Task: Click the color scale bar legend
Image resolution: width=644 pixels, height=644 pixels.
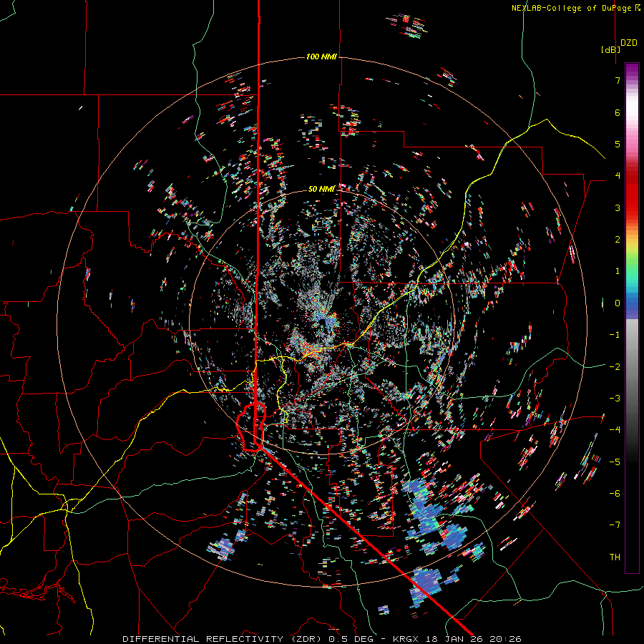Action: (632, 318)
